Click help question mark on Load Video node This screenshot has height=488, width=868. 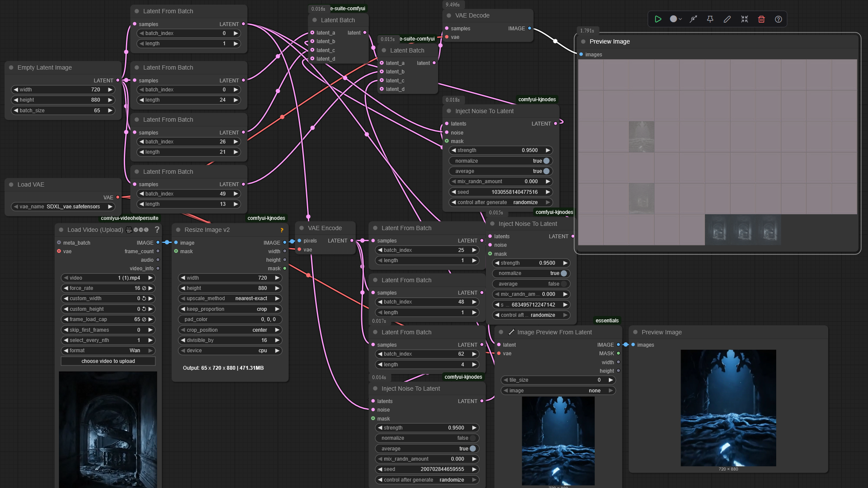pos(157,230)
